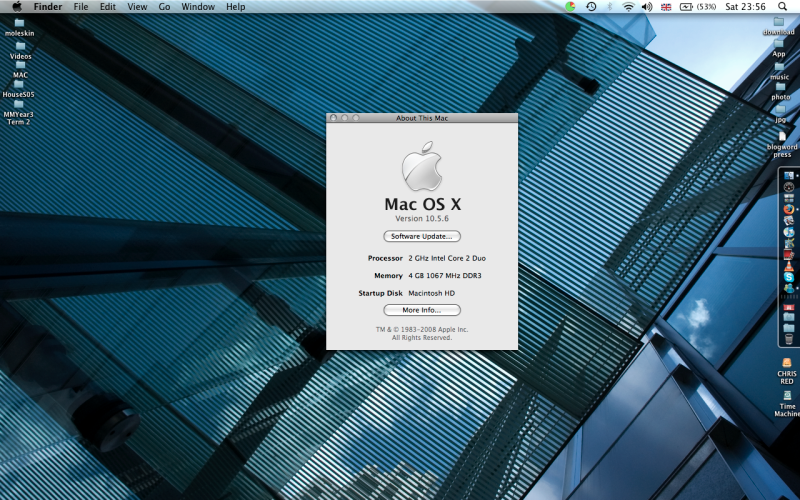The height and width of the screenshot is (500, 800).
Task: Click the Finder icon in the Dock
Action: coord(789,176)
